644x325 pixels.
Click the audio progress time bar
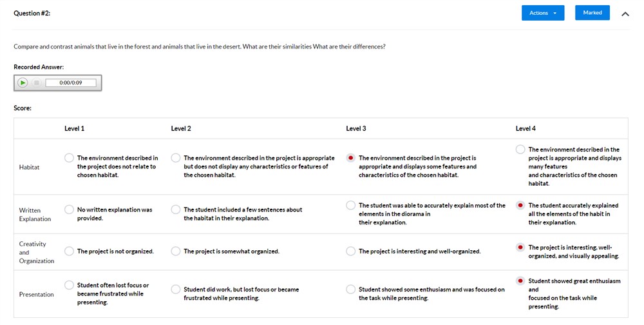click(x=71, y=83)
